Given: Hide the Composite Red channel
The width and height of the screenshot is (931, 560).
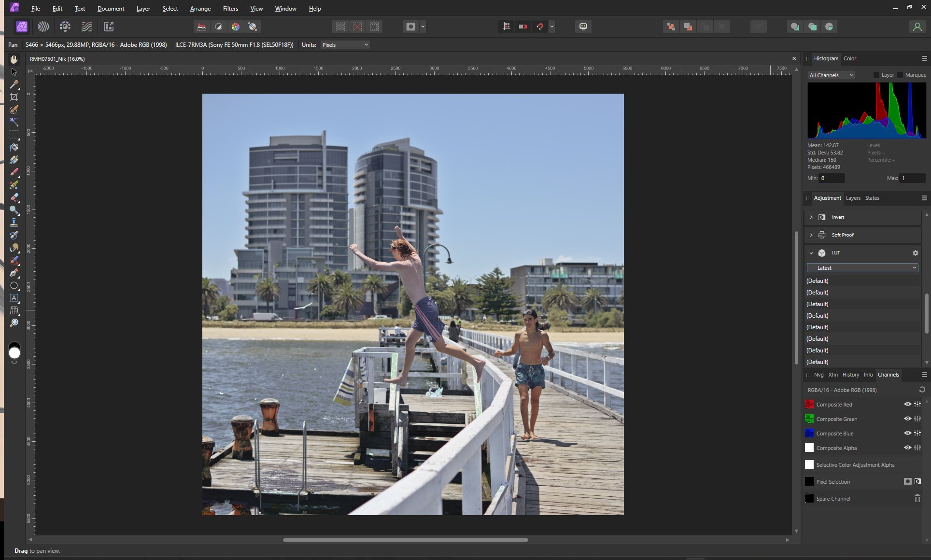Looking at the screenshot, I should coord(908,404).
